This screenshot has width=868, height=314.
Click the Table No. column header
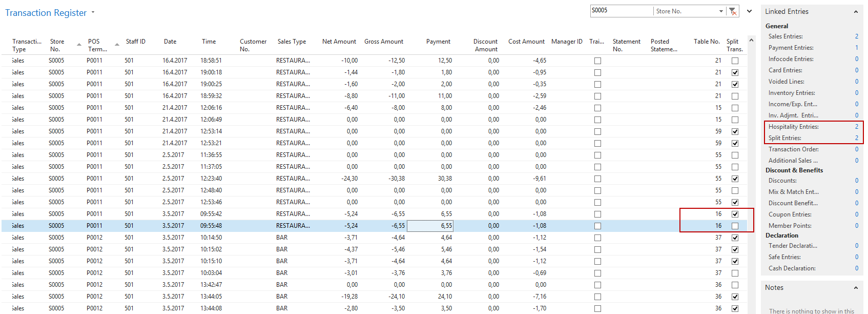(x=706, y=42)
